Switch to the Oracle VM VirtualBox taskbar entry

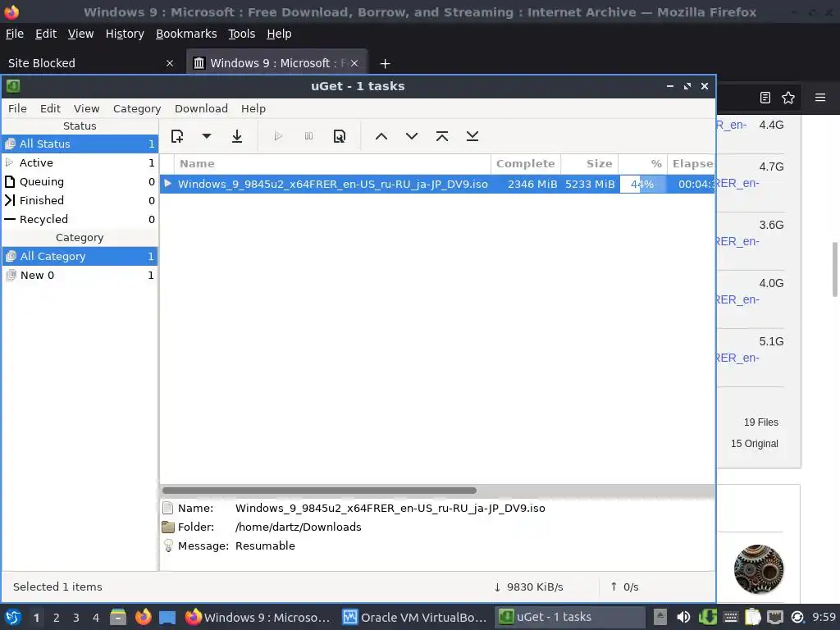[415, 617]
